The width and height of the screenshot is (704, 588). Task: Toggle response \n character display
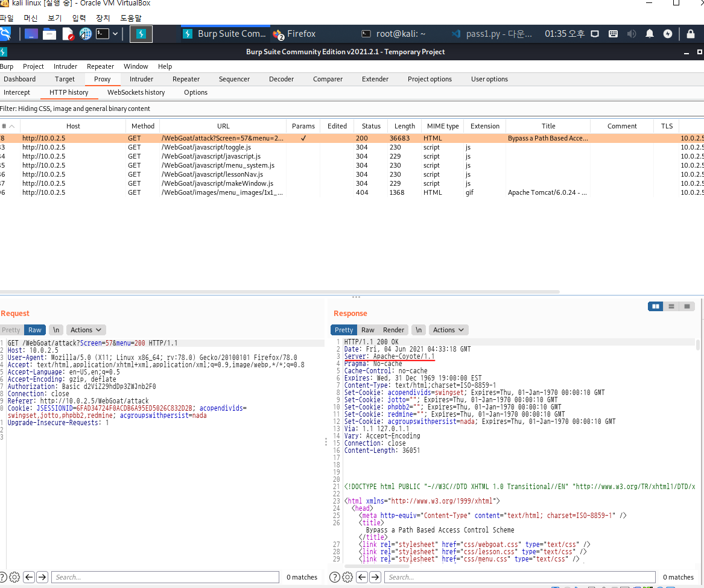pyautogui.click(x=419, y=330)
